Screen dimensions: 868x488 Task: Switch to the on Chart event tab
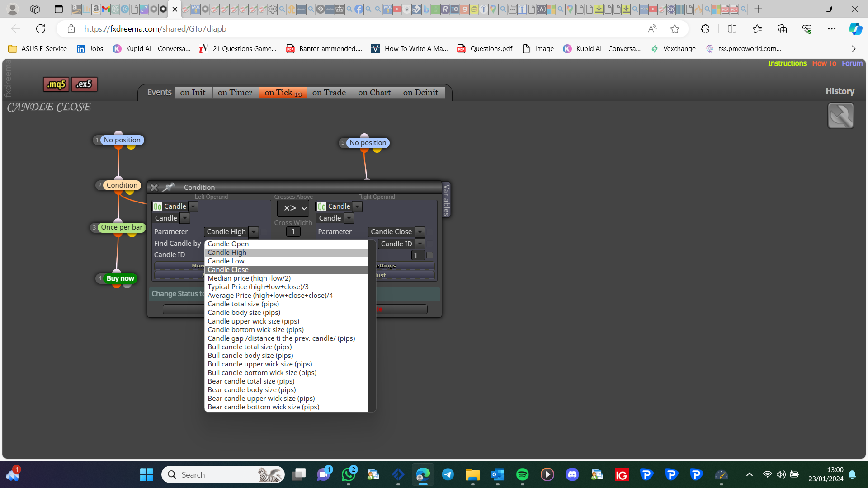(x=374, y=93)
